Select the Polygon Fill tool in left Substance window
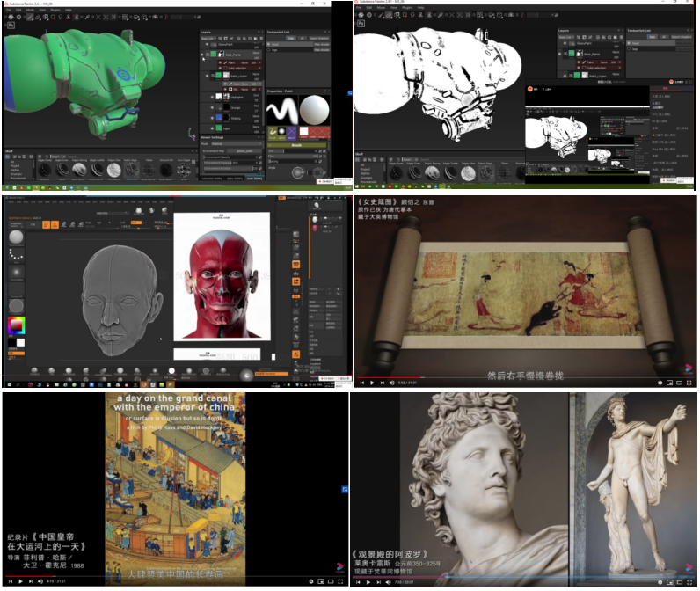This screenshot has height=591, width=700. 53,17
